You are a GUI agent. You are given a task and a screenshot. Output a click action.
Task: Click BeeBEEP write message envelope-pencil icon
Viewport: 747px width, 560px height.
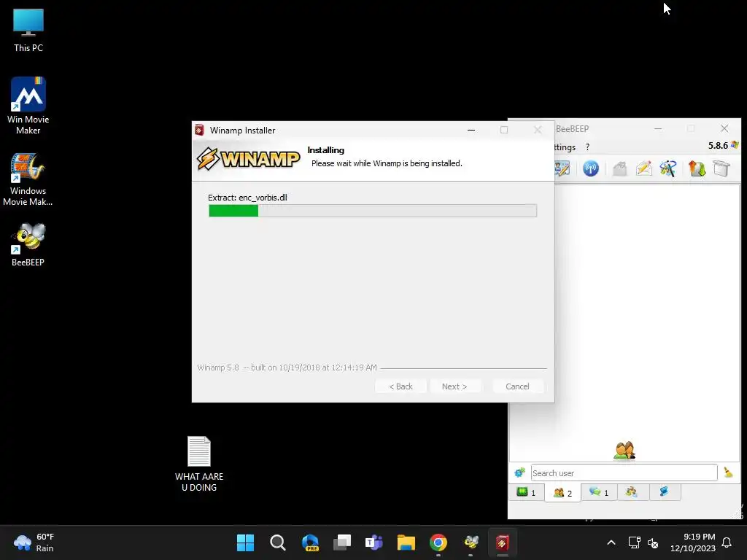click(644, 168)
